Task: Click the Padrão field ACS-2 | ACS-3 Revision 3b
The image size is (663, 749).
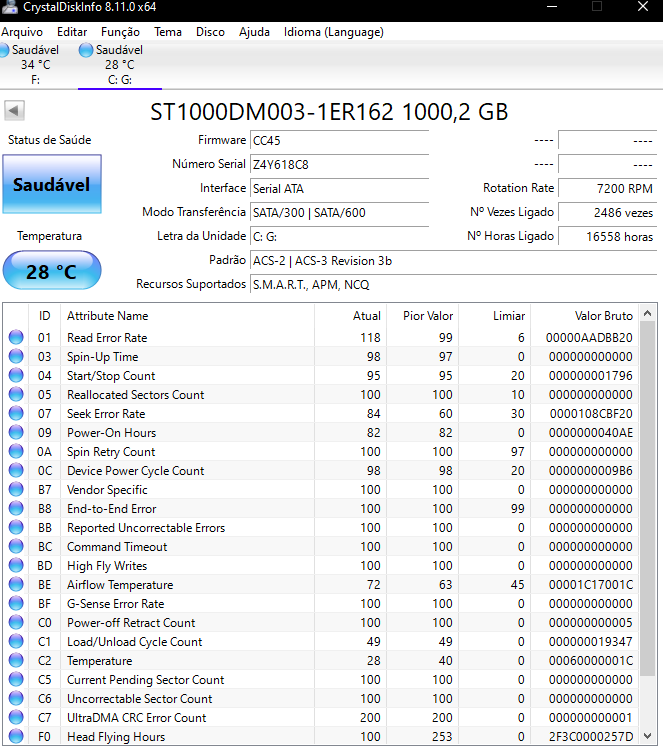Action: 453,261
